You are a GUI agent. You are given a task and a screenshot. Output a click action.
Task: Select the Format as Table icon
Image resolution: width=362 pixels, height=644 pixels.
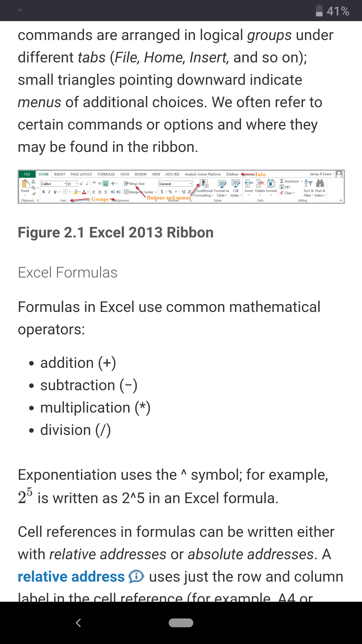(x=222, y=184)
